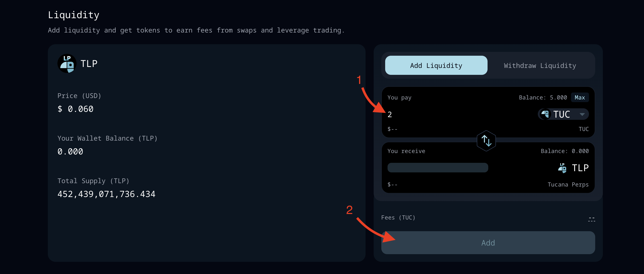Click the You receive amount display area
644x274 pixels.
(x=437, y=168)
